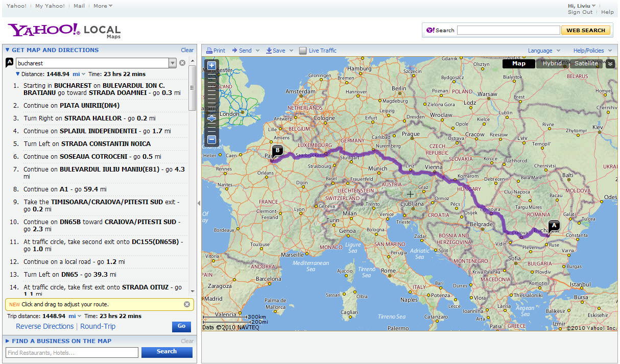
Task: Open the bucharest address dropdown
Action: coord(172,63)
